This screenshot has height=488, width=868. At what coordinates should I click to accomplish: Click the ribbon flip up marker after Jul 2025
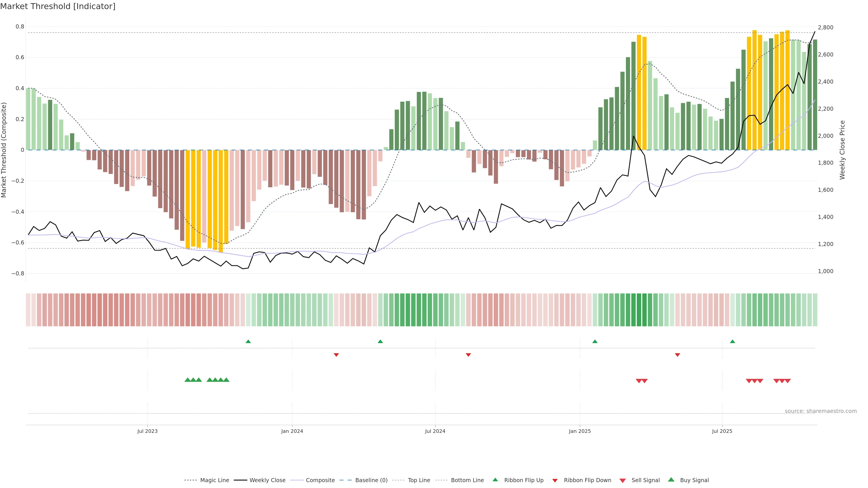(733, 342)
